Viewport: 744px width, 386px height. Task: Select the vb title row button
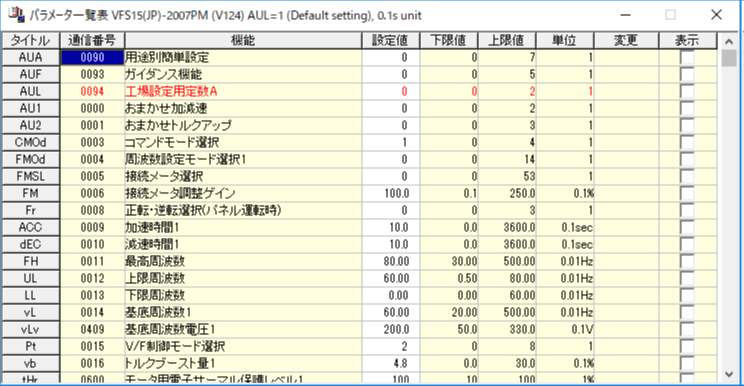point(30,364)
